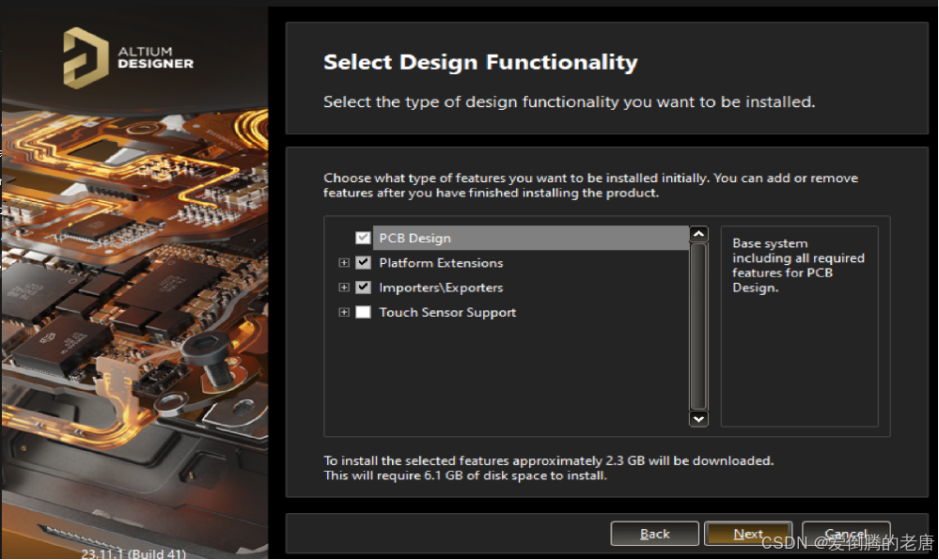Screen dimensions: 939x560
Task: Select the Platform Extensions label
Action: point(441,263)
